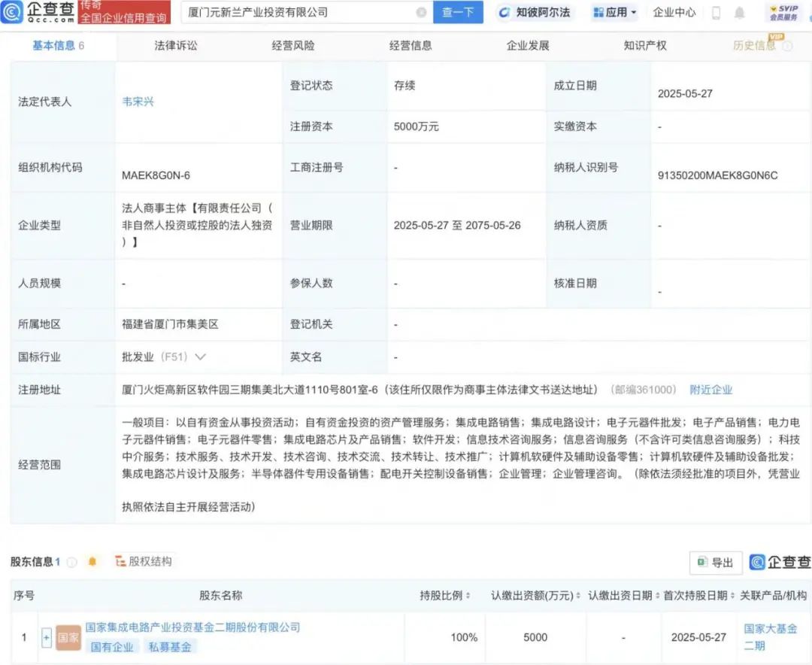The image size is (812, 665).
Task: Click the info icon next to 股东信息
Action: pyautogui.click(x=72, y=562)
